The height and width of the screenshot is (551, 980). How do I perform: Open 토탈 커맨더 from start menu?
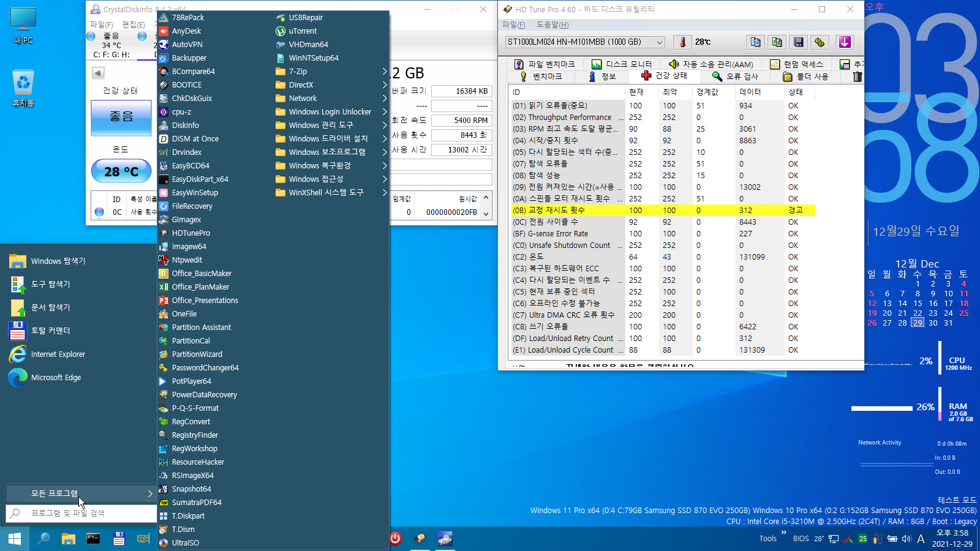coord(51,331)
